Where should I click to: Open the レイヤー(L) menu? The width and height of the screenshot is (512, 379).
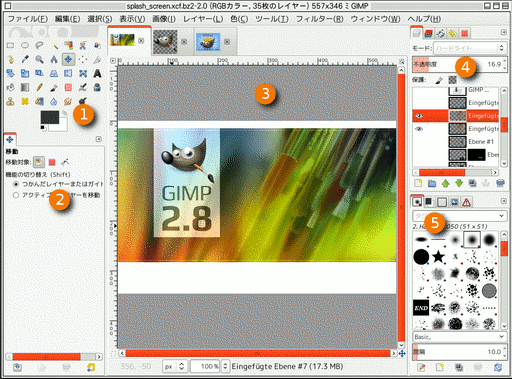[x=203, y=19]
